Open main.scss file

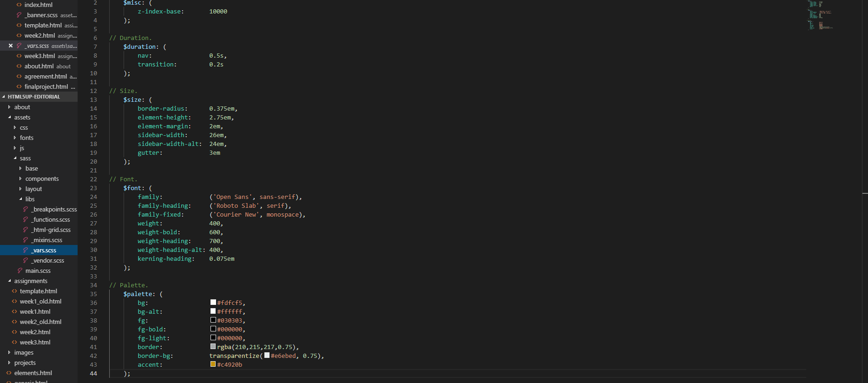[x=38, y=271]
